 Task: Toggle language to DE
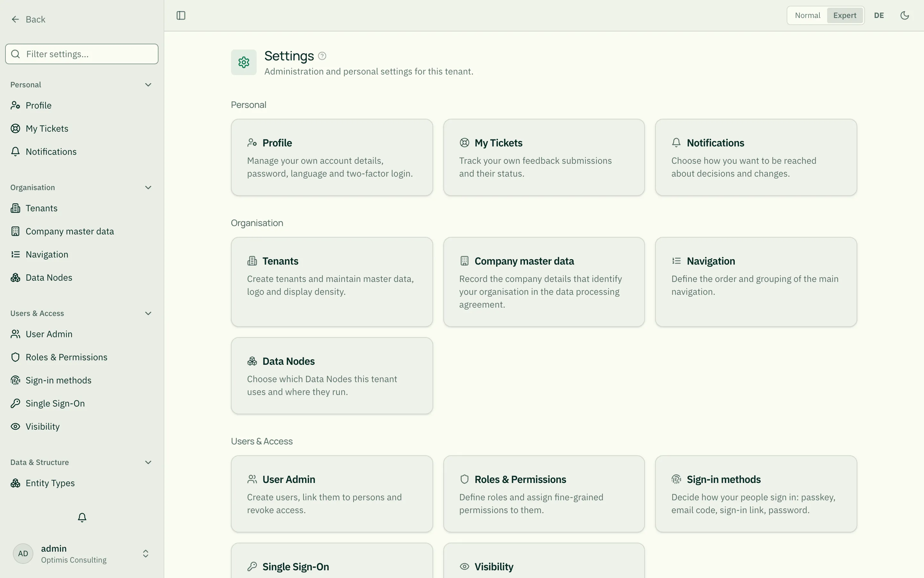click(879, 15)
